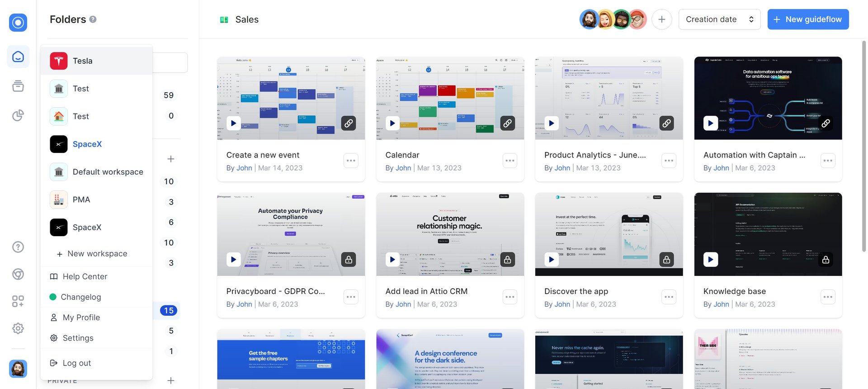Screen dimensions: 868x389
Task: Open more options for Discover the app
Action: 669,297
